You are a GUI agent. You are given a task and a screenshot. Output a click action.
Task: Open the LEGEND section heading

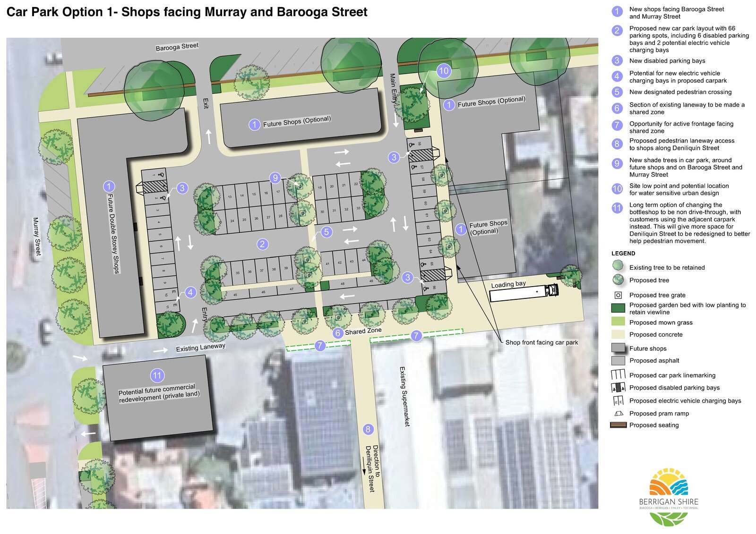coord(623,253)
